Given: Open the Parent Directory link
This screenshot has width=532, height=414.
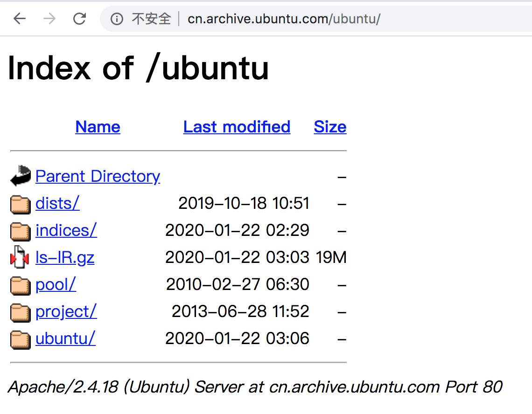Looking at the screenshot, I should click(x=98, y=176).
